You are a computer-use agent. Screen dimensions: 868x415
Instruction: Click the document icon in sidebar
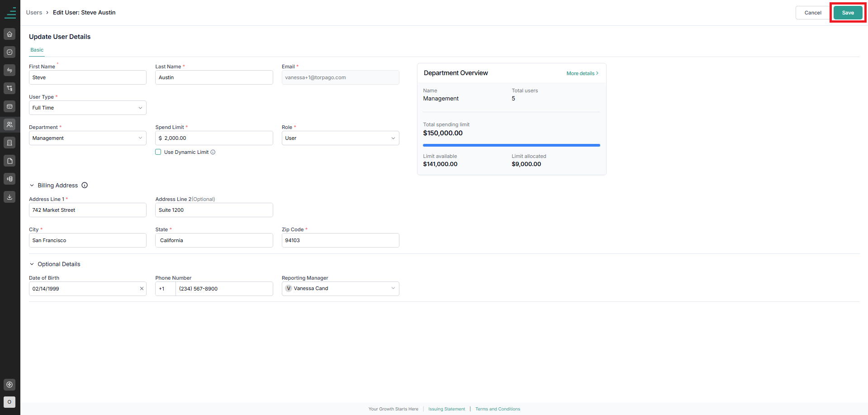tap(9, 161)
